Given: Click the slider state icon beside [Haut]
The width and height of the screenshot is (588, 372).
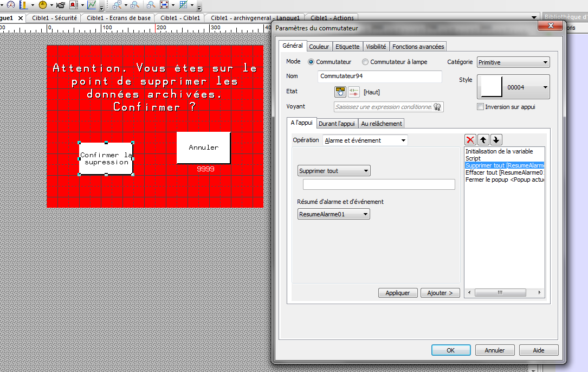Looking at the screenshot, I should point(354,92).
